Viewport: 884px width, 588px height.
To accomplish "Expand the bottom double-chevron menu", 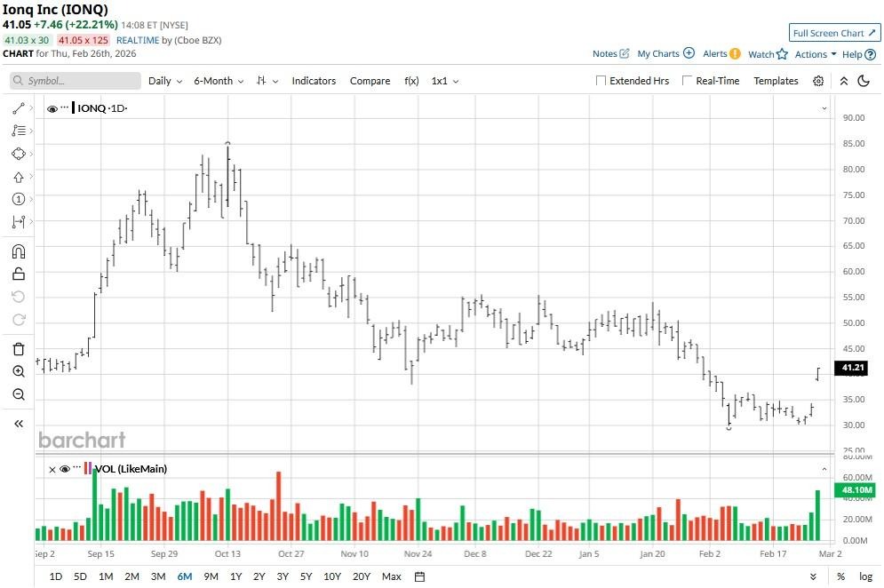I will 813,576.
